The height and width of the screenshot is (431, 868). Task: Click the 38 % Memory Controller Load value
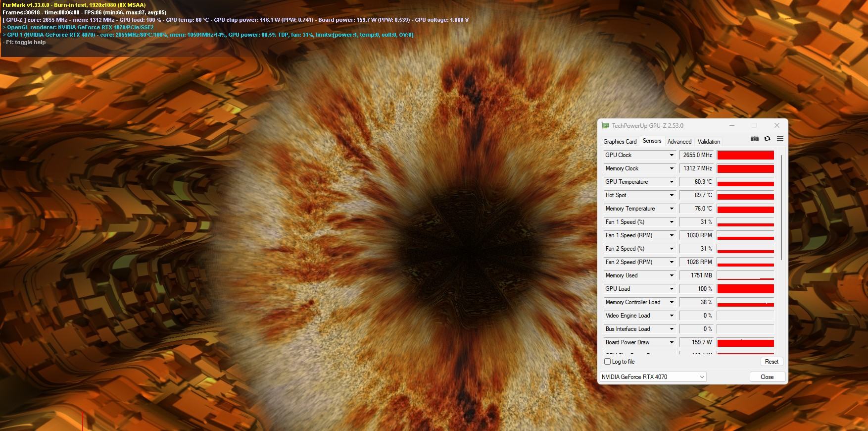click(696, 302)
